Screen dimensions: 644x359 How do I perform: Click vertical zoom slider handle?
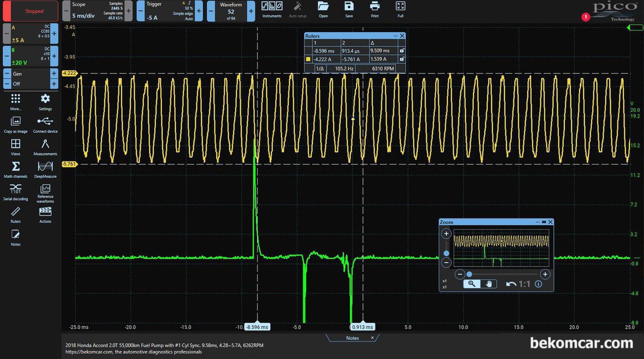point(446,253)
